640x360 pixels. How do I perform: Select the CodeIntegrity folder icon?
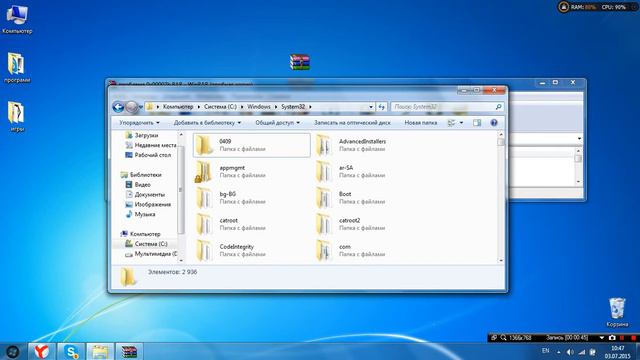pyautogui.click(x=204, y=251)
